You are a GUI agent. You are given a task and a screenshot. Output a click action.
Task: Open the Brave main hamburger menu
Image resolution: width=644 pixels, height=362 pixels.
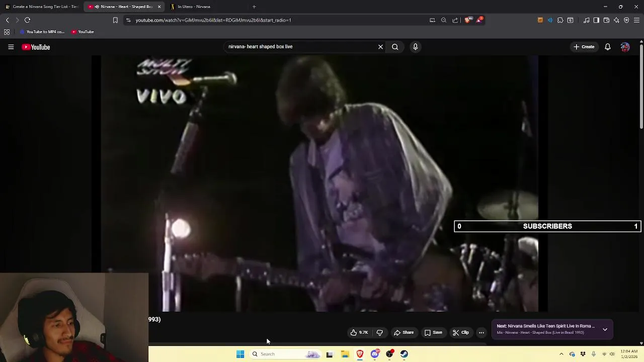tap(637, 20)
